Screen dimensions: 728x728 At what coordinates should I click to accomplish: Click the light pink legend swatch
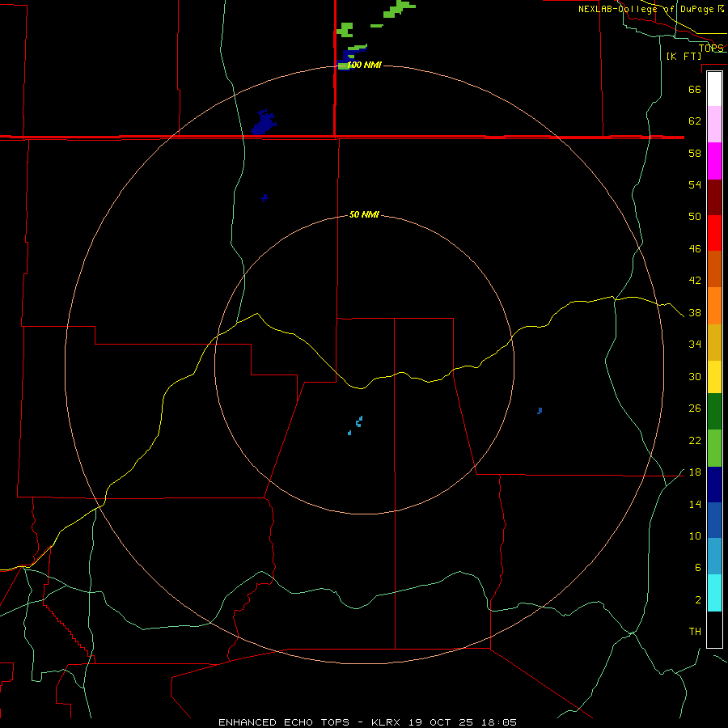point(714,125)
